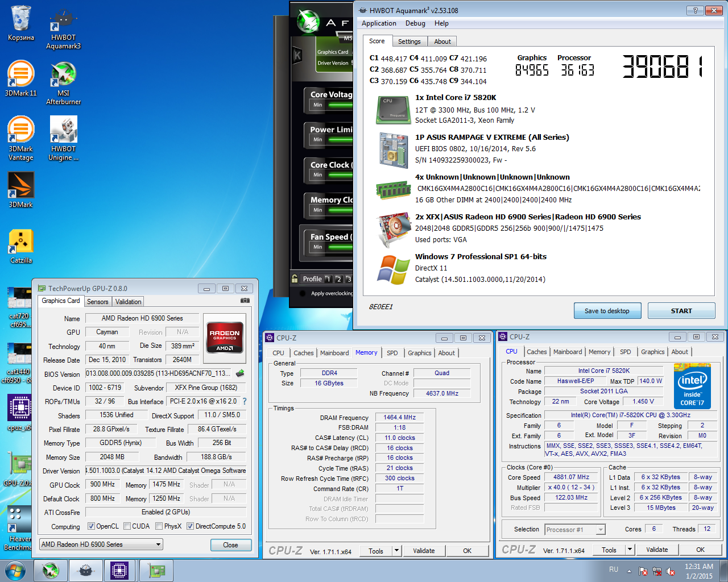Screen dimensions: 728x582
Task: Click the RU language indicator
Action: click(614, 569)
